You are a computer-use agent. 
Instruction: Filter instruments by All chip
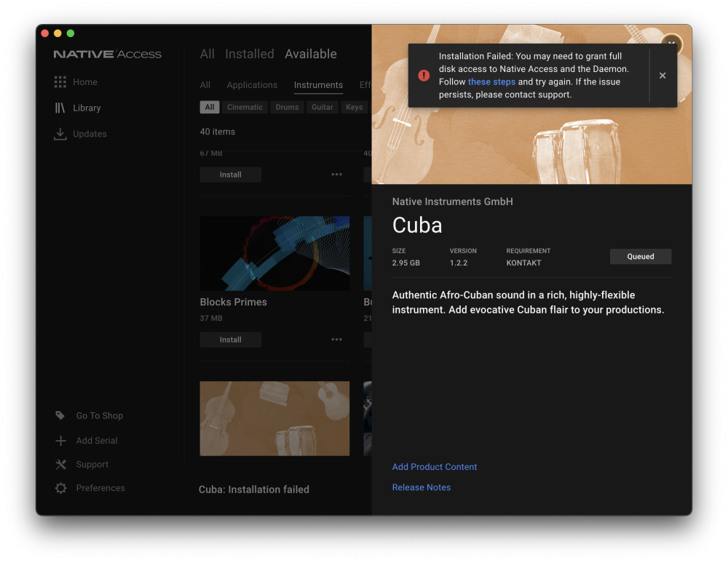click(x=210, y=107)
